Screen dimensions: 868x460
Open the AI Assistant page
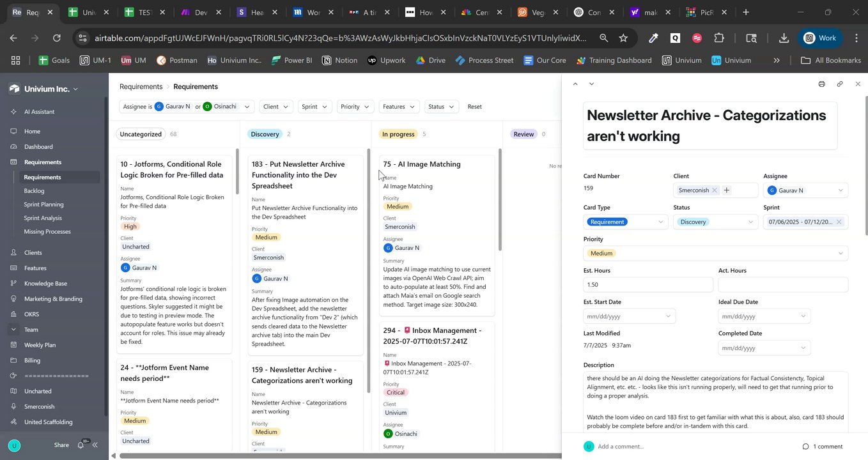point(39,112)
